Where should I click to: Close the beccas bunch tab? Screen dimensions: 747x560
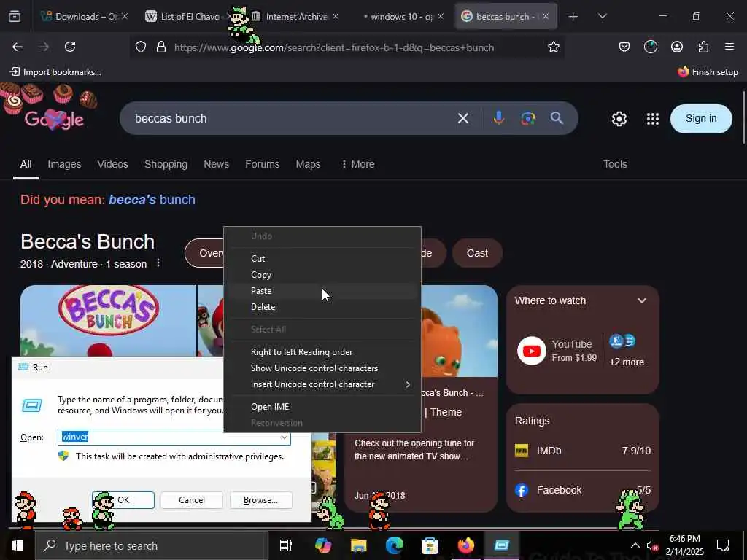546,17
